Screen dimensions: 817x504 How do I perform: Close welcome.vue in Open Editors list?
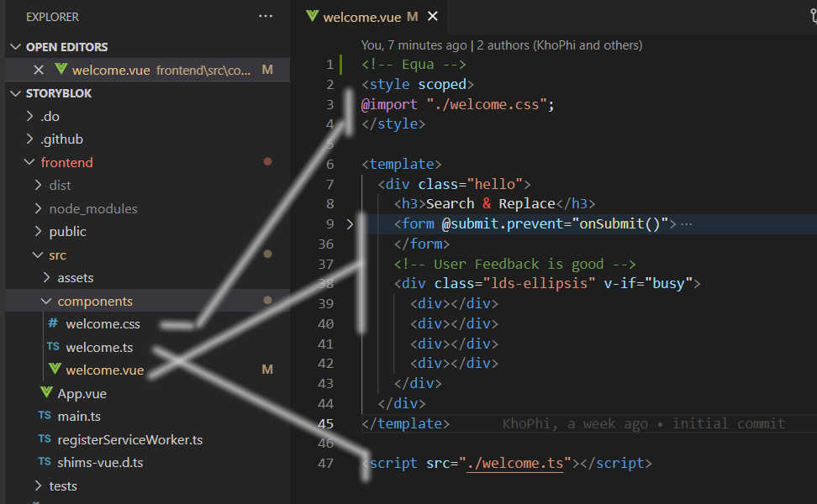(x=39, y=71)
